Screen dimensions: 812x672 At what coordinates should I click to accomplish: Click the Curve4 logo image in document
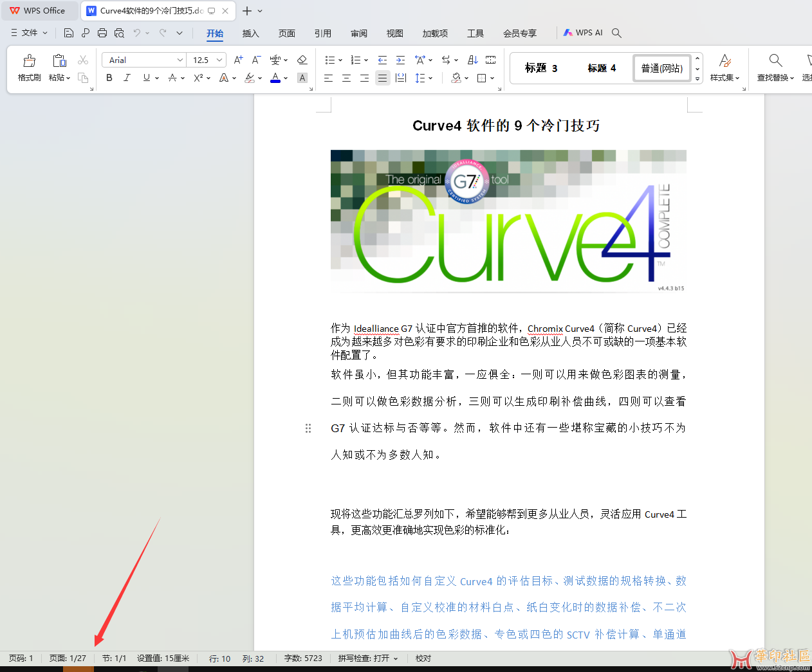[x=508, y=222]
